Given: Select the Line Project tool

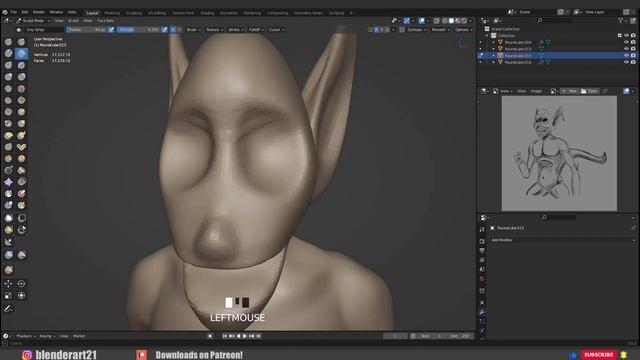Looking at the screenshot, I should pos(8,242).
